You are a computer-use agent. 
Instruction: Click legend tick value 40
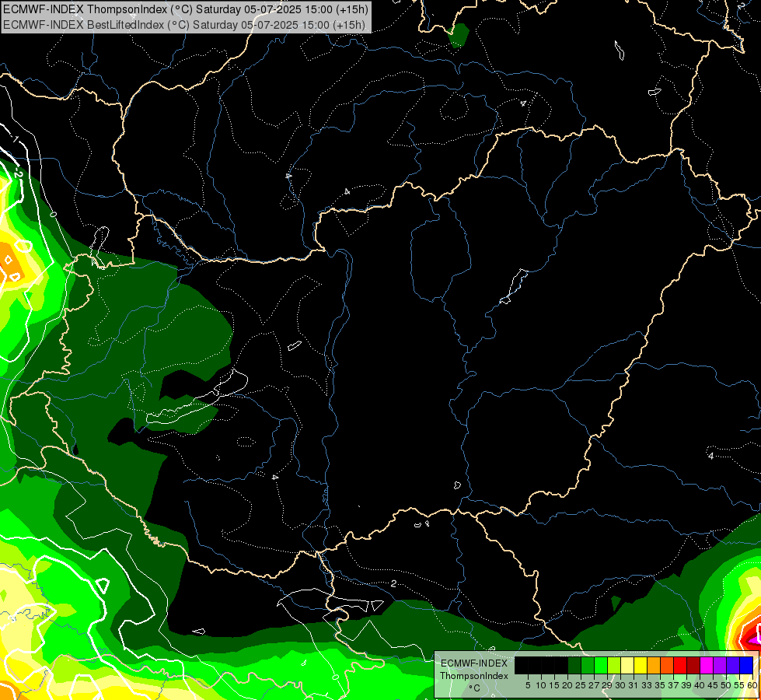click(x=700, y=685)
